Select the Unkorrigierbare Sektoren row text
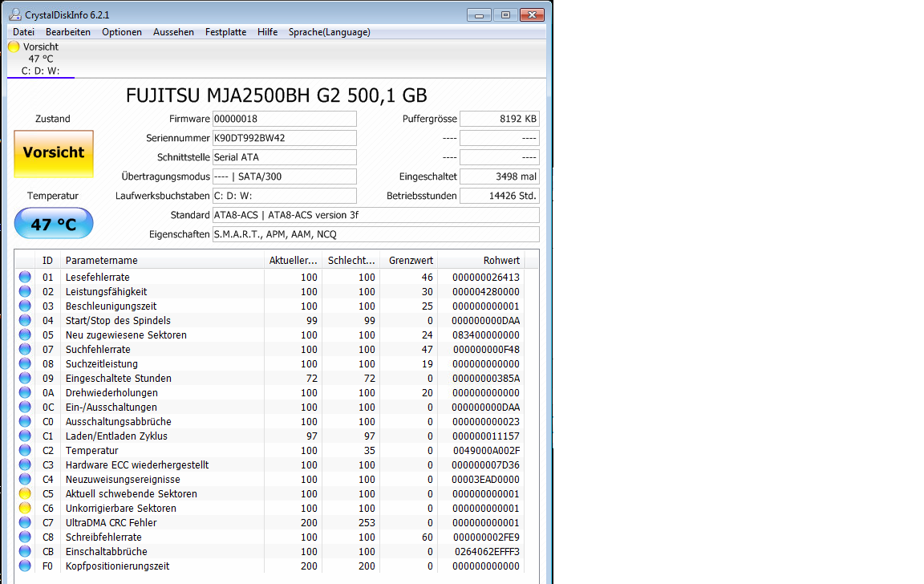 point(121,508)
